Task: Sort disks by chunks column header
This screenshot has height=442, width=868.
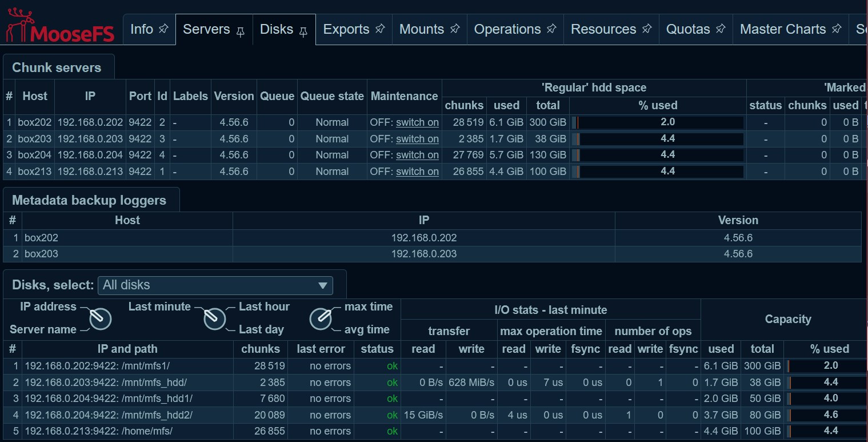Action: 261,349
